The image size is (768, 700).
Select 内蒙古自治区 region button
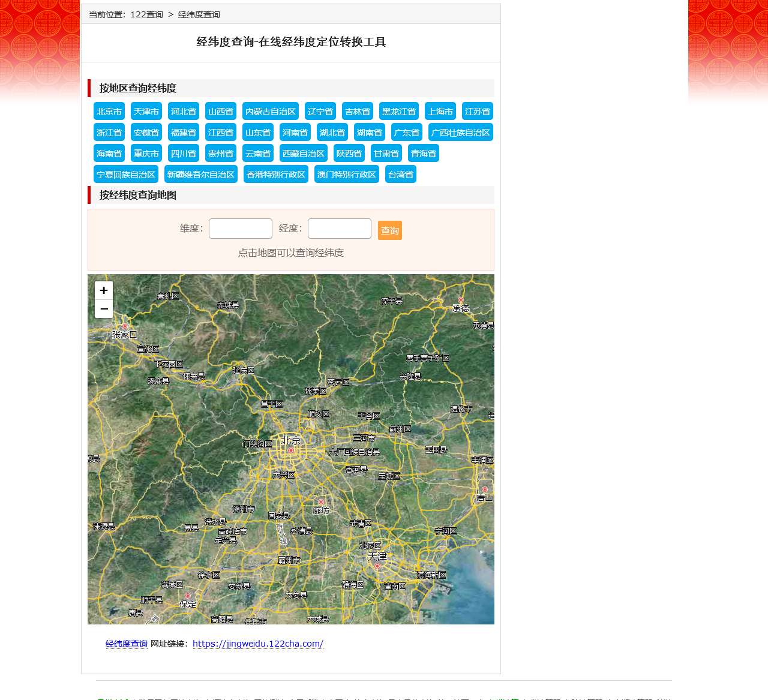[x=269, y=111]
